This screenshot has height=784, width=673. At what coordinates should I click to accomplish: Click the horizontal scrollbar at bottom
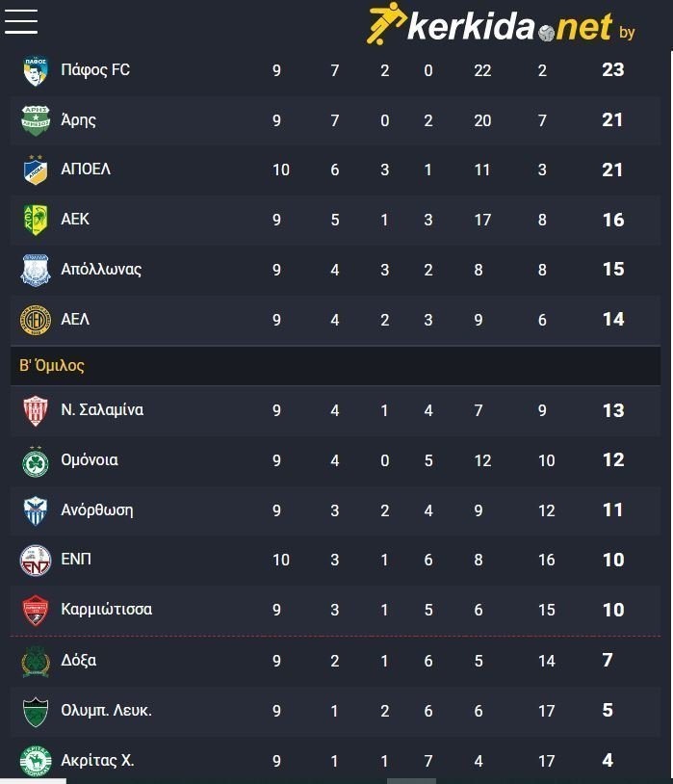[411, 780]
